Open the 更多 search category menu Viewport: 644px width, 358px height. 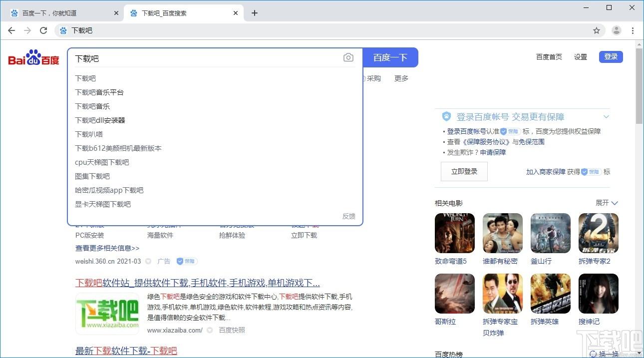[x=401, y=78]
